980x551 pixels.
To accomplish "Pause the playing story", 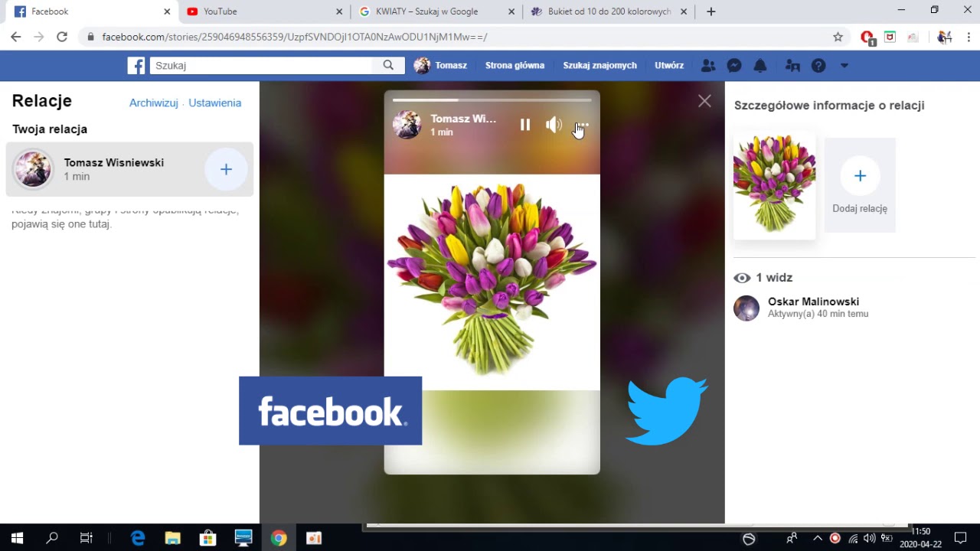I will click(524, 125).
